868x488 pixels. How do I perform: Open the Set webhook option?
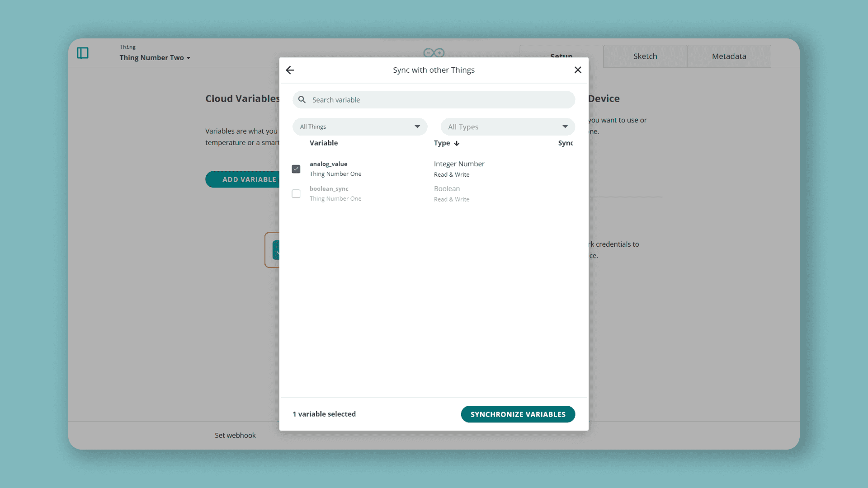pyautogui.click(x=235, y=435)
